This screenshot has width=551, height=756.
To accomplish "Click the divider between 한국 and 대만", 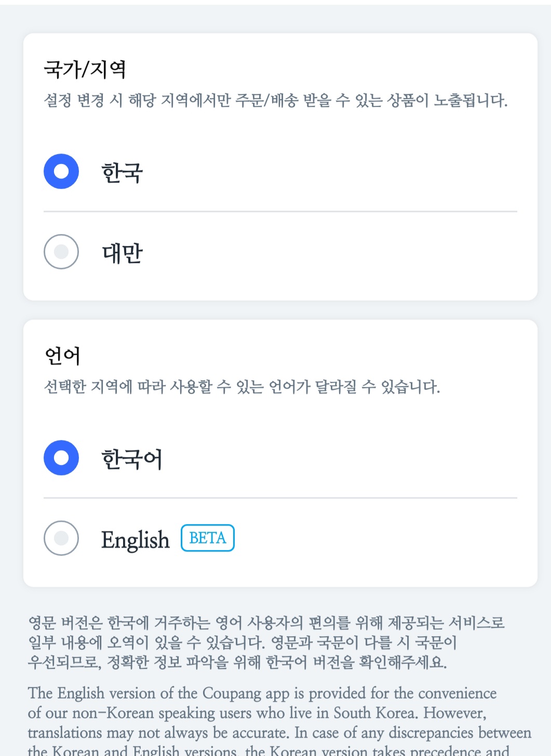I will click(x=280, y=212).
